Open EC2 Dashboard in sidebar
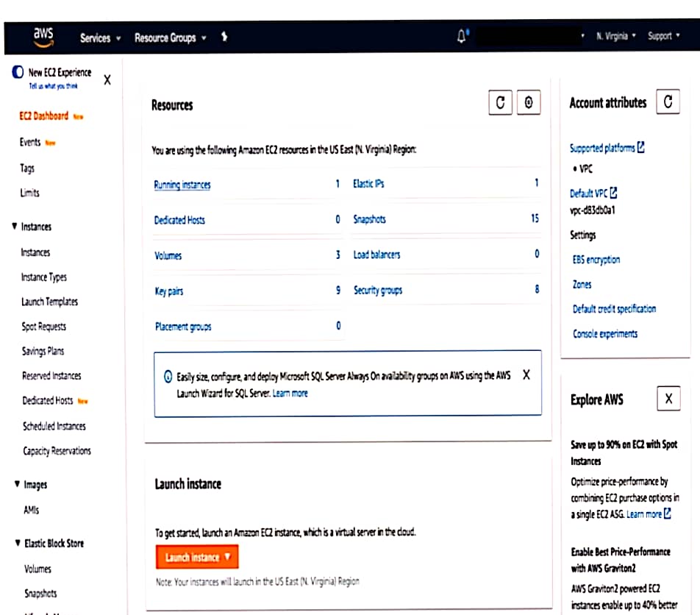Image resolution: width=700 pixels, height=615 pixels. (44, 116)
